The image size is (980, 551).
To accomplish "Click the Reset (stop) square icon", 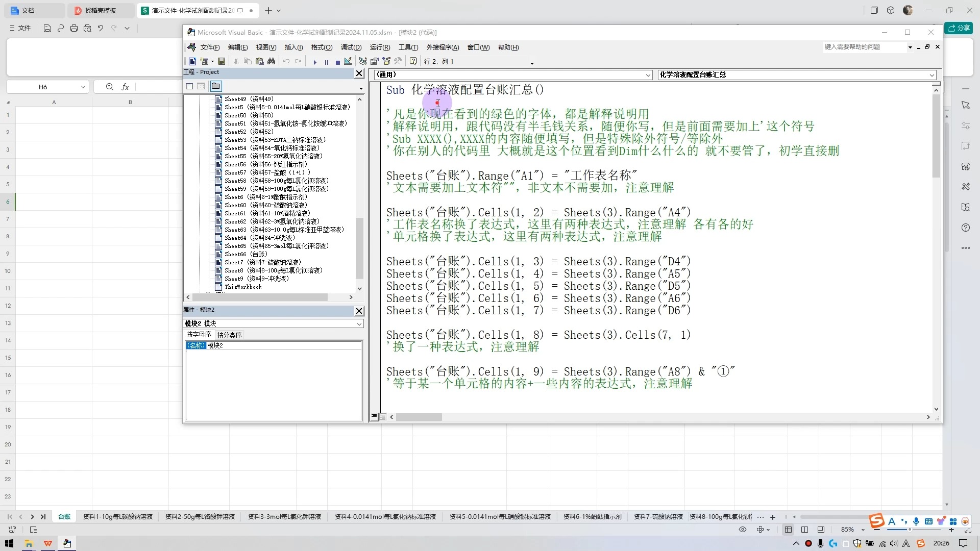I will (337, 62).
